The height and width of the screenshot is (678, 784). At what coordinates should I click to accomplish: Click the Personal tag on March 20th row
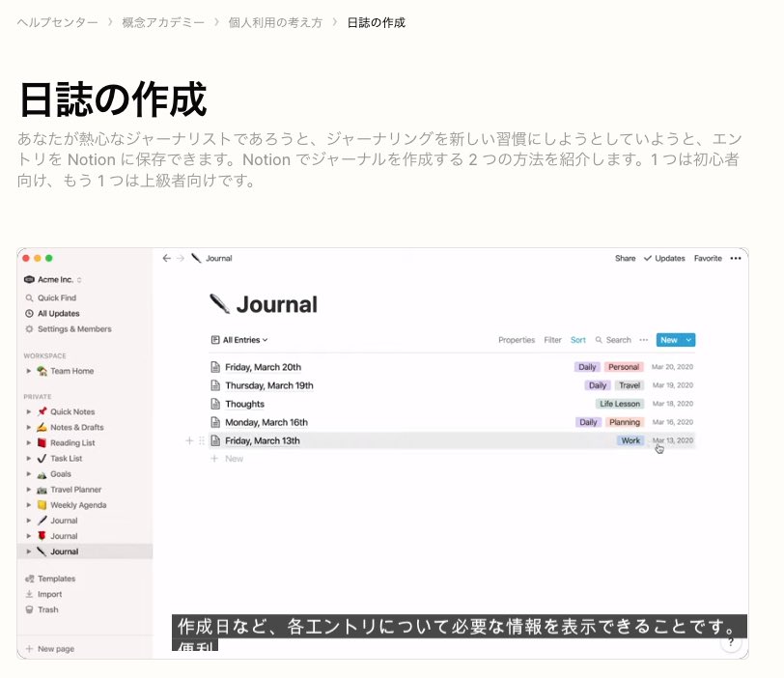click(624, 367)
